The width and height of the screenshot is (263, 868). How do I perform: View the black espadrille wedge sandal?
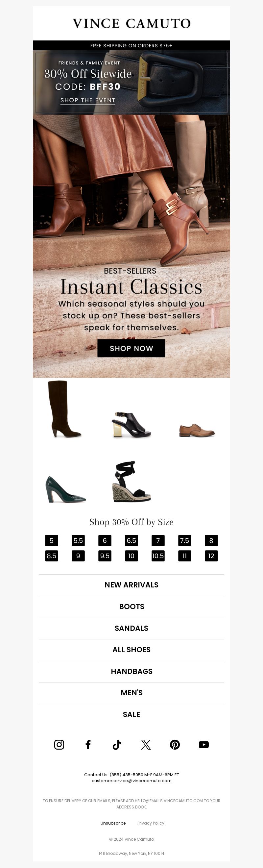[x=131, y=481]
